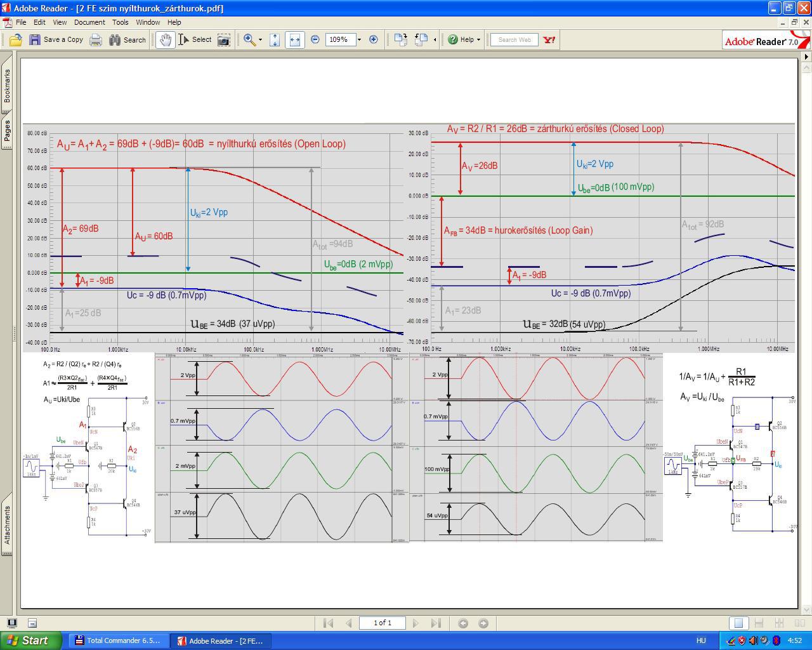This screenshot has height=650, width=812.
Task: Open Search with the binoculars button
Action: (128, 39)
